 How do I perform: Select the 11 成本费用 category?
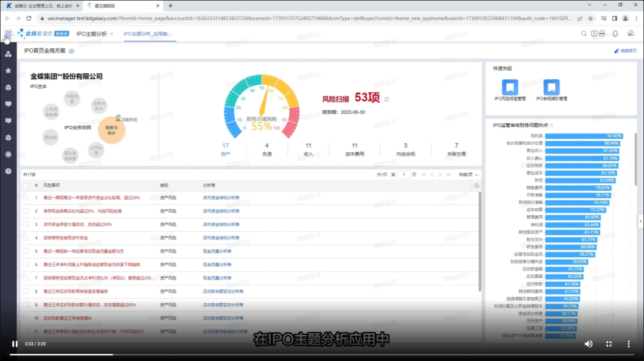coord(354,150)
